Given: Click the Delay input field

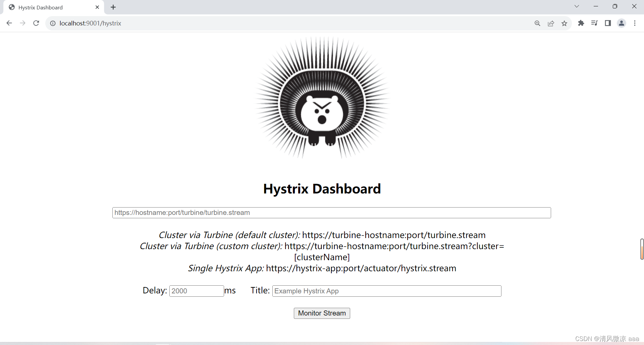Looking at the screenshot, I should click(197, 291).
